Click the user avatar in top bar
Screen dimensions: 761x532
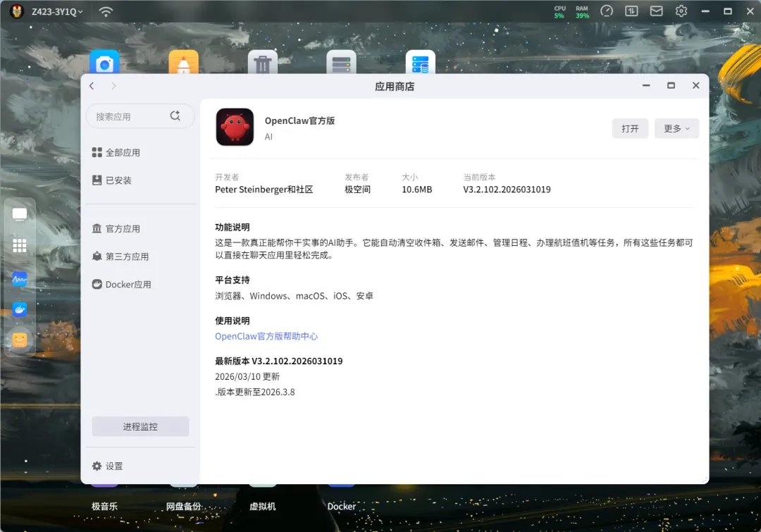(17, 11)
